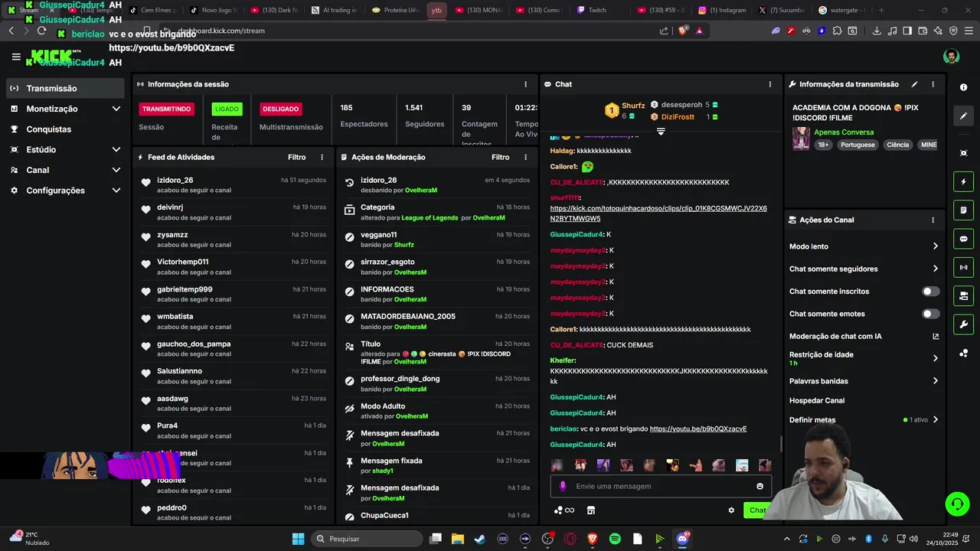Open the three-dot menu of Ações de Moderação
Viewport: 980px width, 551px height.
525,157
